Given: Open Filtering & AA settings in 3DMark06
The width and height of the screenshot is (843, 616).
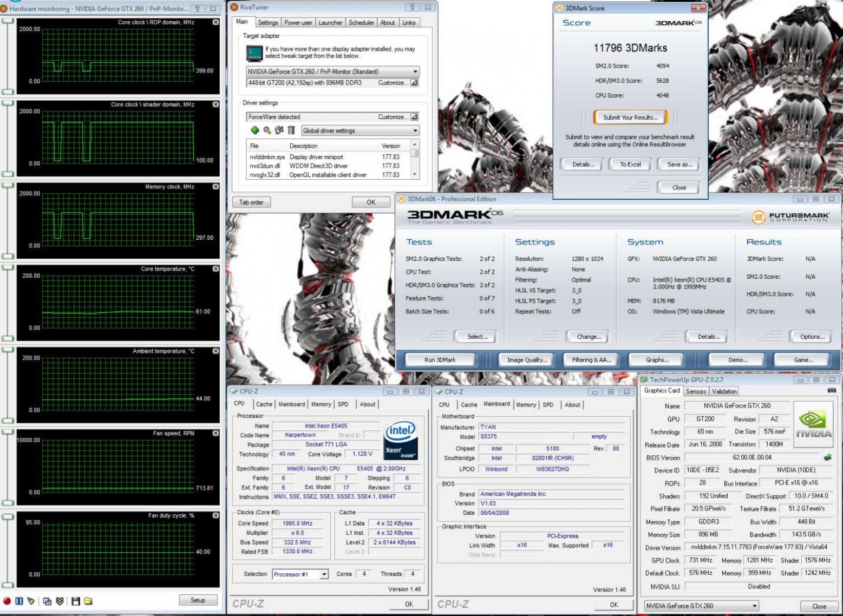Looking at the screenshot, I should pyautogui.click(x=592, y=360).
